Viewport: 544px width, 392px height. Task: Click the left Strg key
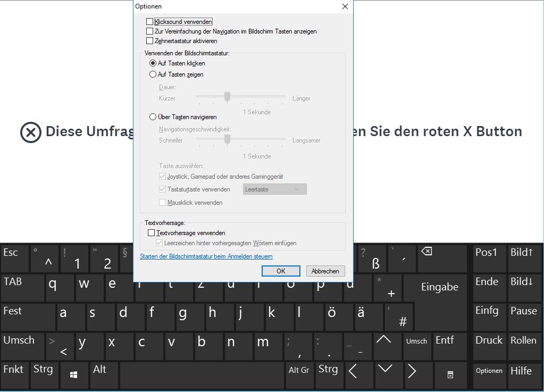point(45,374)
